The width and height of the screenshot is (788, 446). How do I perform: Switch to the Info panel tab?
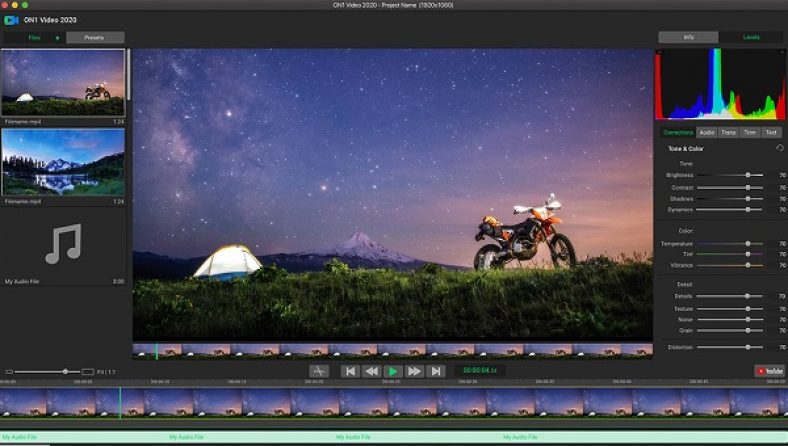click(x=688, y=37)
